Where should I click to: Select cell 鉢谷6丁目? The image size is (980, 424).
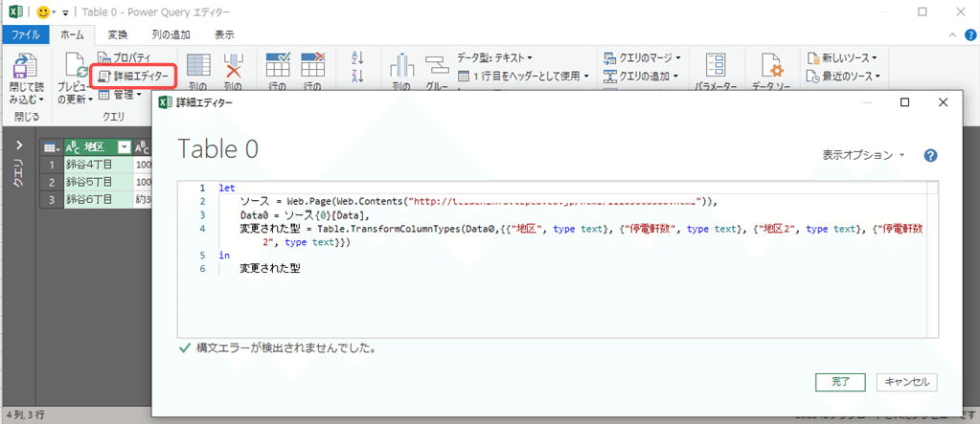[98, 200]
